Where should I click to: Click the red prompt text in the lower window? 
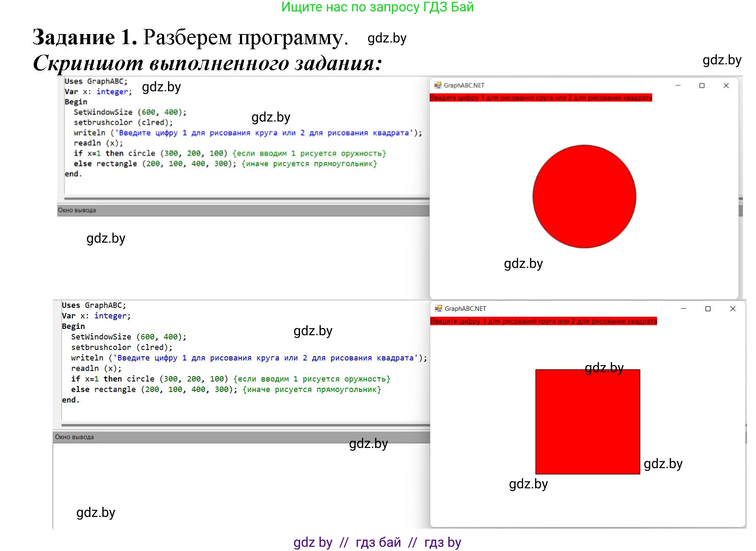click(543, 321)
